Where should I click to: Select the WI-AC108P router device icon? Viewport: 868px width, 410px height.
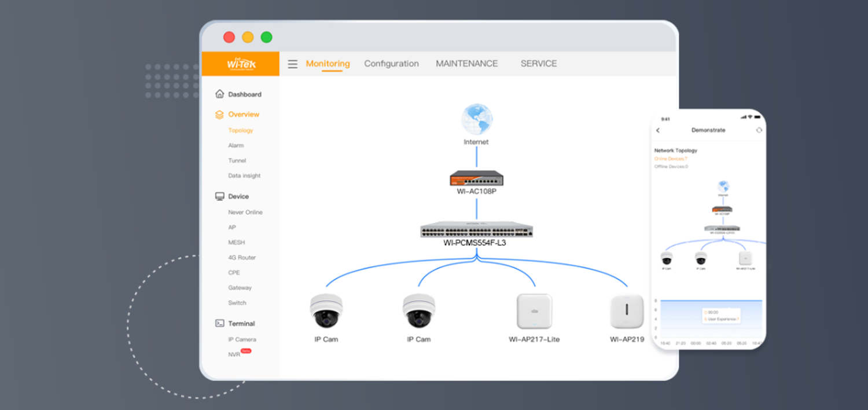click(x=476, y=178)
